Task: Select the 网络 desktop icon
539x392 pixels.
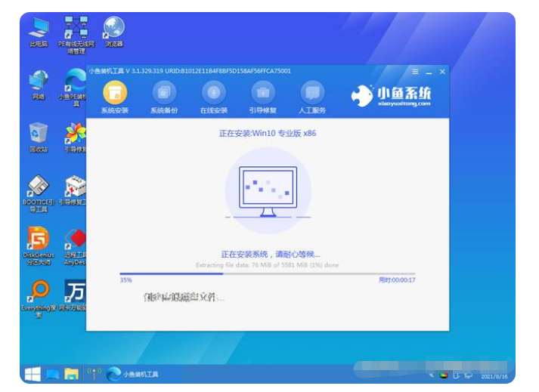Action: click(x=39, y=85)
